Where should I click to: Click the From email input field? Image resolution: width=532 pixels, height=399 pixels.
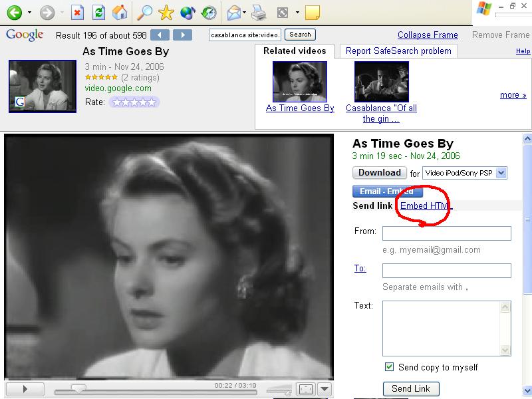tap(447, 233)
